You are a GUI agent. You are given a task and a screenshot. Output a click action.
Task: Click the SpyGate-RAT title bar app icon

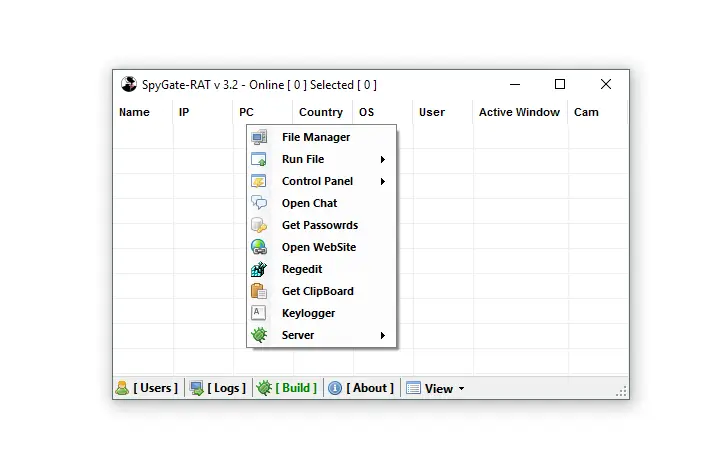128,85
